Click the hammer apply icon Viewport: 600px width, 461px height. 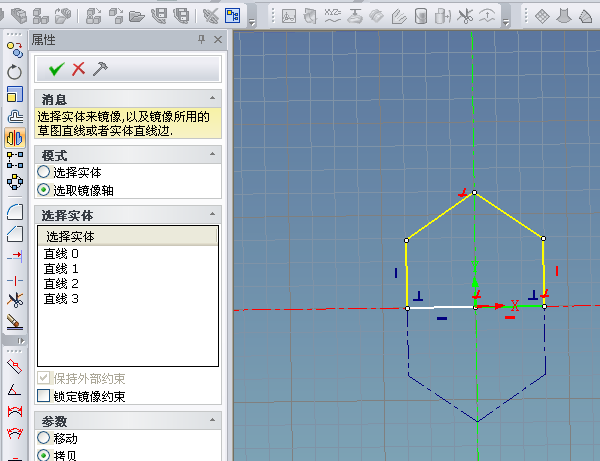click(99, 69)
